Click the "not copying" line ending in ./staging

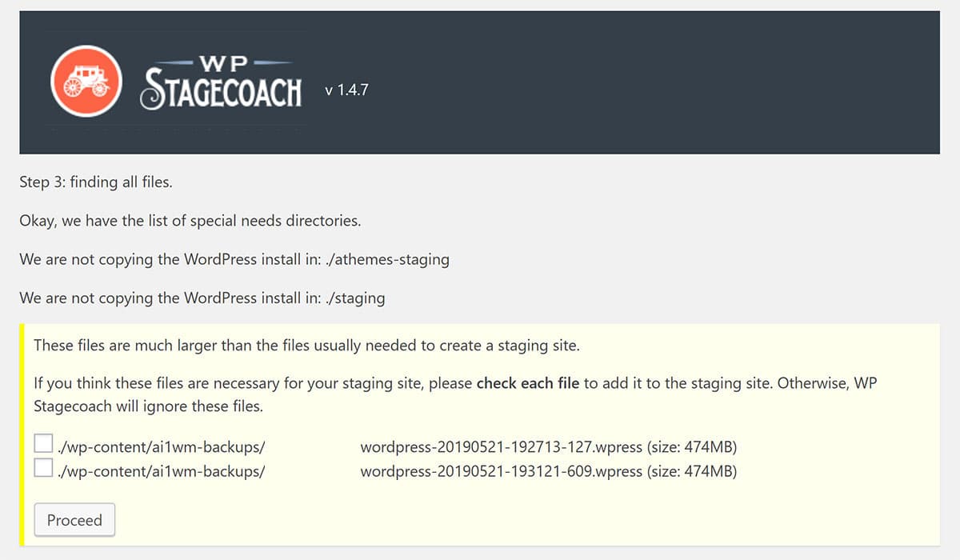[202, 298]
